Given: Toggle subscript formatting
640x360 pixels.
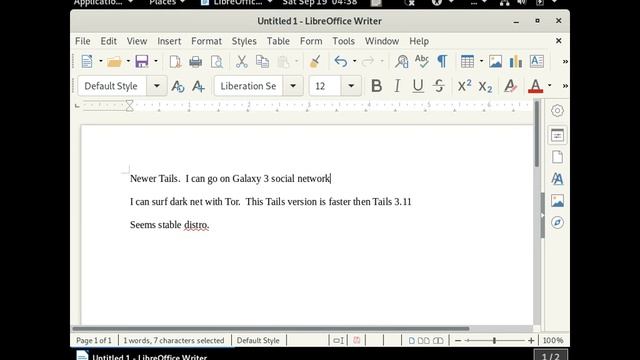Looking at the screenshot, I should click(x=485, y=87).
